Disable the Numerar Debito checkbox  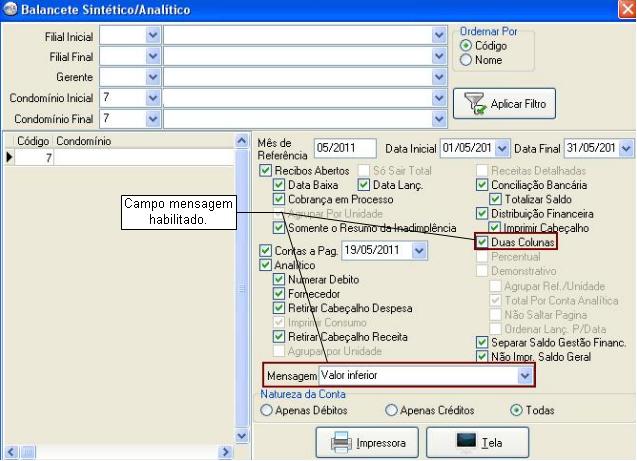tap(280, 280)
